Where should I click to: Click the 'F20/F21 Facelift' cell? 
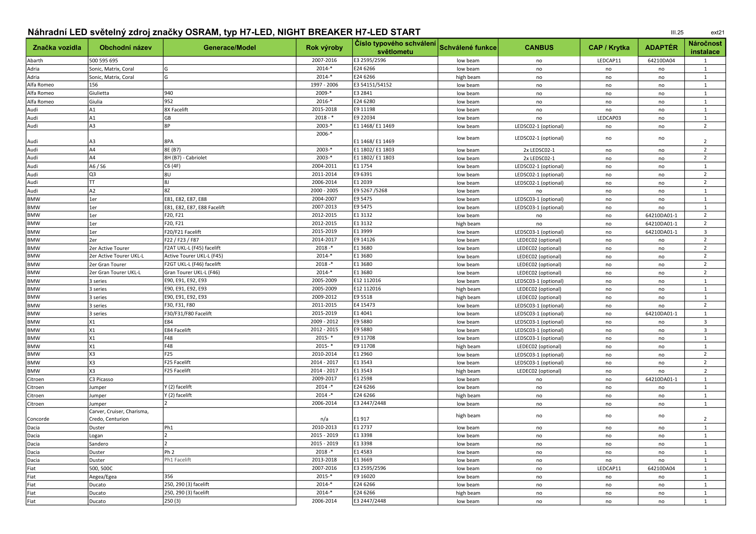(x=229, y=232)
